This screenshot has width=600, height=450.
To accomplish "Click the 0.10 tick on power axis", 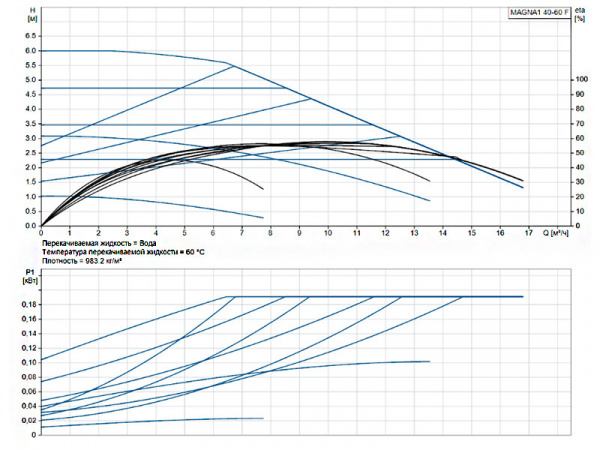I will click(x=29, y=361).
